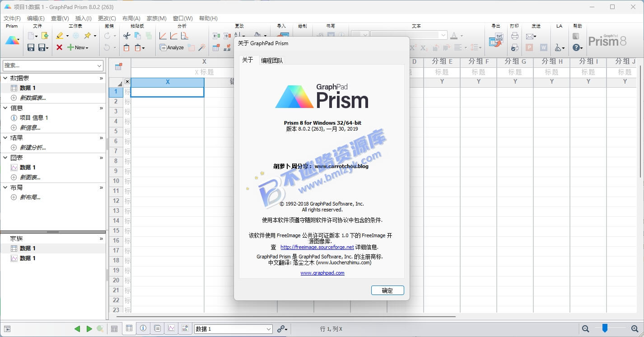Open the 文件(F) menu
644x337 pixels.
(x=12, y=19)
